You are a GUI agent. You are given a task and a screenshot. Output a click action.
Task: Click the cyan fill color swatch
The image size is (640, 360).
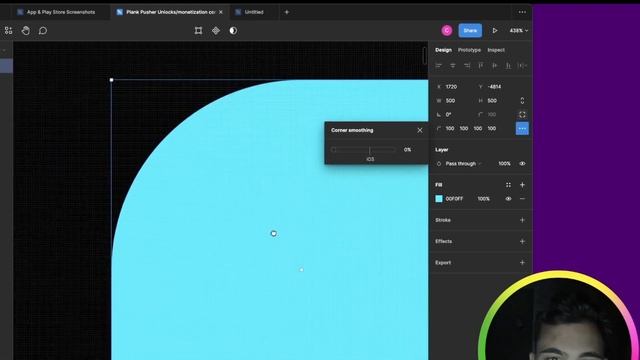(439, 199)
